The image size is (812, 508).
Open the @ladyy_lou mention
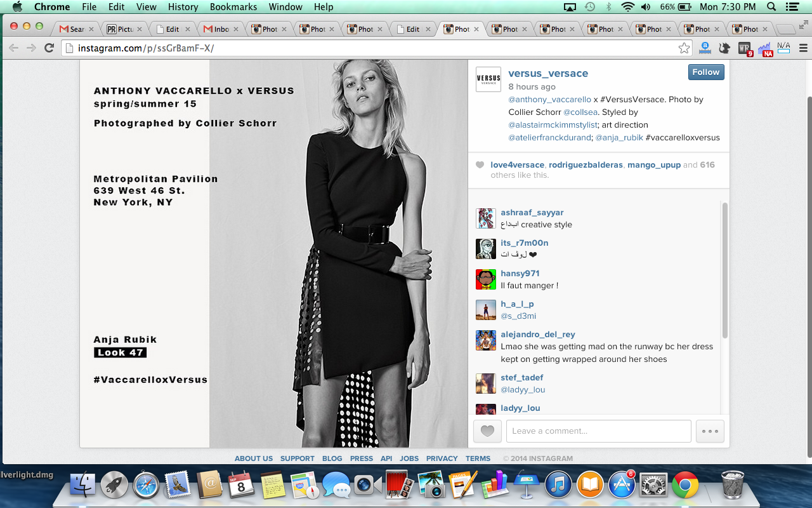pos(523,390)
